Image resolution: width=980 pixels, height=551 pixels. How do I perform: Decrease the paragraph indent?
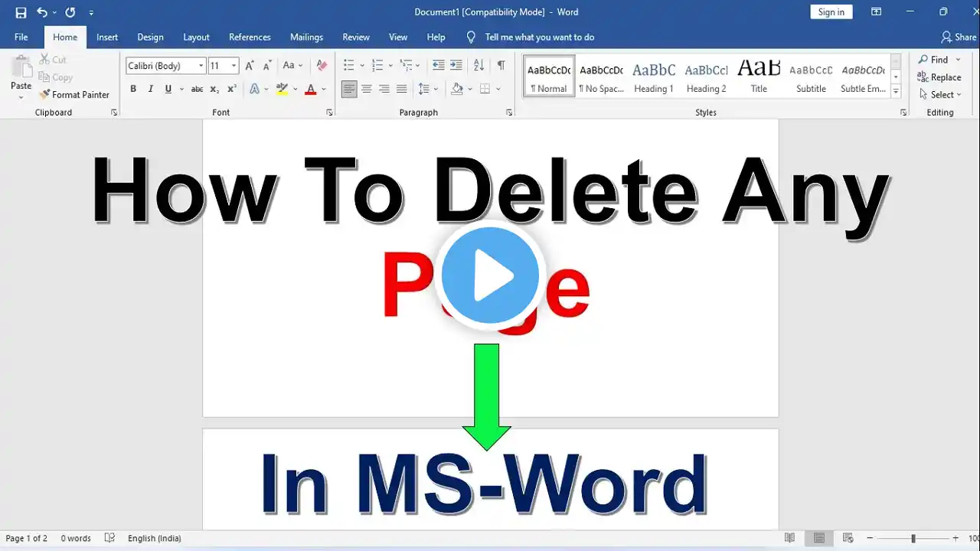[x=439, y=66]
